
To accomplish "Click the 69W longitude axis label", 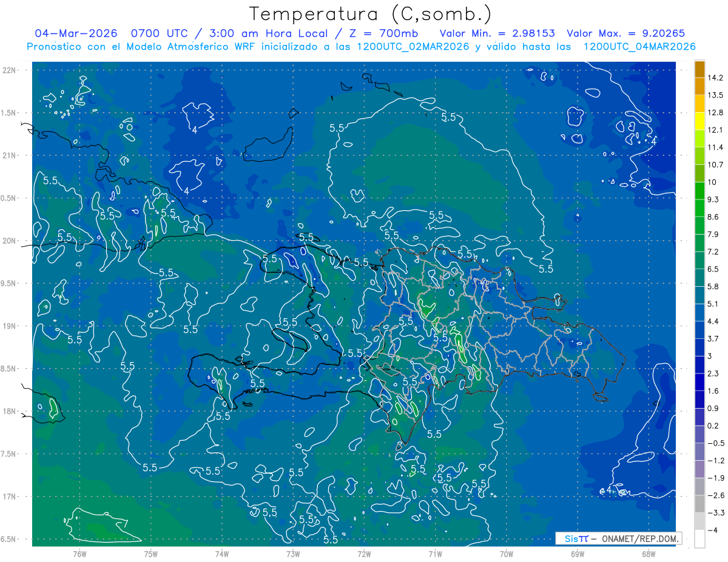I will pyautogui.click(x=578, y=554).
